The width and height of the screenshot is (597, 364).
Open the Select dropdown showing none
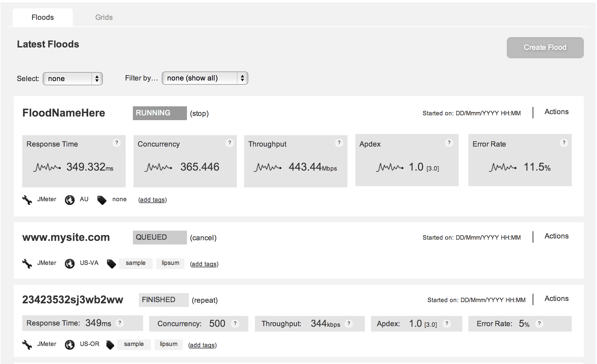click(x=73, y=79)
